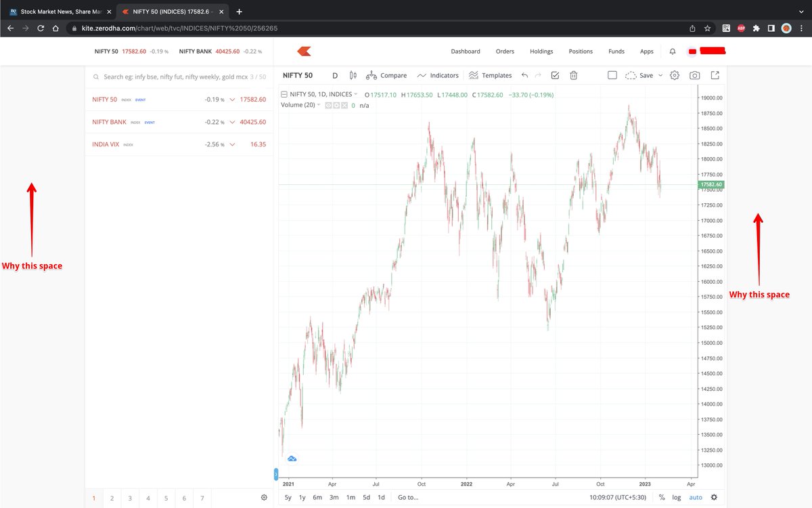The height and width of the screenshot is (508, 812).
Task: Tick the checkbox icon in chart toolbar
Action: pyautogui.click(x=556, y=75)
